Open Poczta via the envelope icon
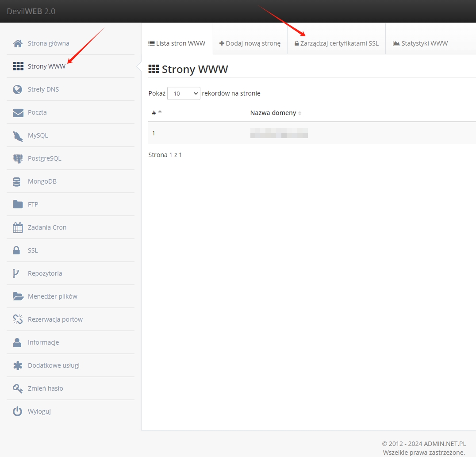 [x=18, y=112]
